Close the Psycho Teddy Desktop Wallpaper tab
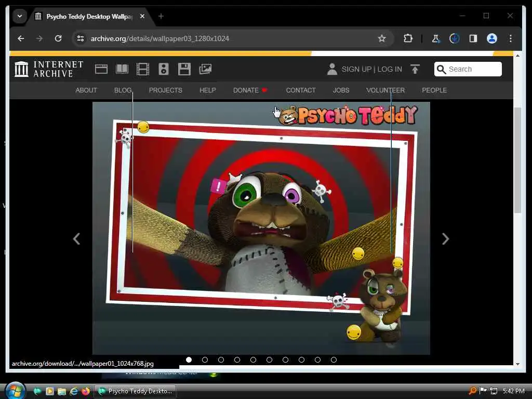The height and width of the screenshot is (399, 532). 142,16
